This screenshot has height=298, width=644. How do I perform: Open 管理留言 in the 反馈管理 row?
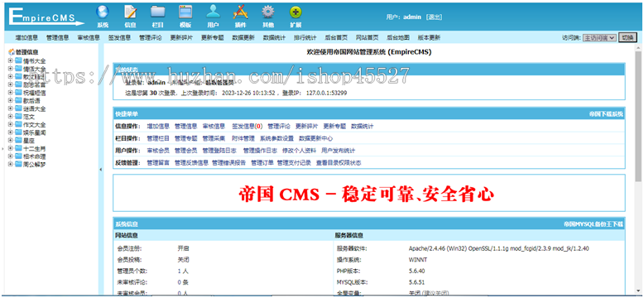click(x=158, y=163)
